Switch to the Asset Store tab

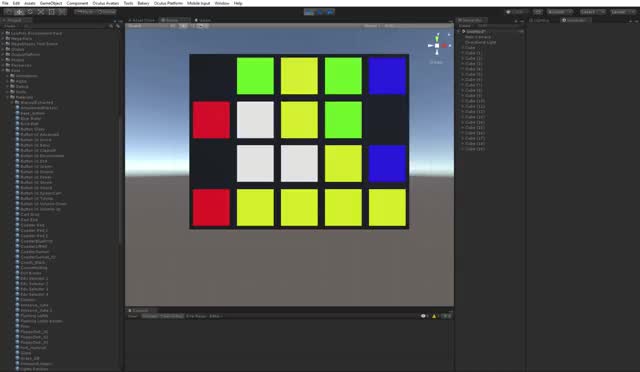point(142,20)
